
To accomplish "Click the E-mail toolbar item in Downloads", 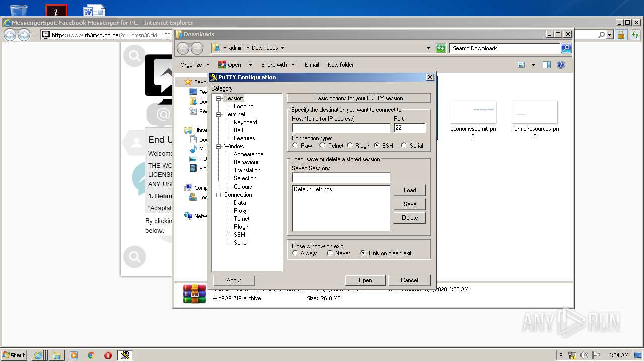I will (312, 65).
